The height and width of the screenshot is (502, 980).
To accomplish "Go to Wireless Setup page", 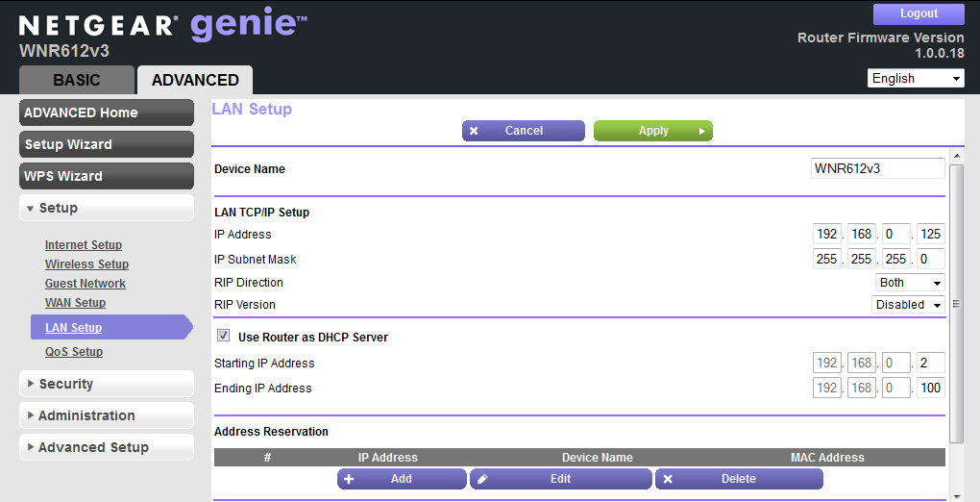I will point(86,264).
